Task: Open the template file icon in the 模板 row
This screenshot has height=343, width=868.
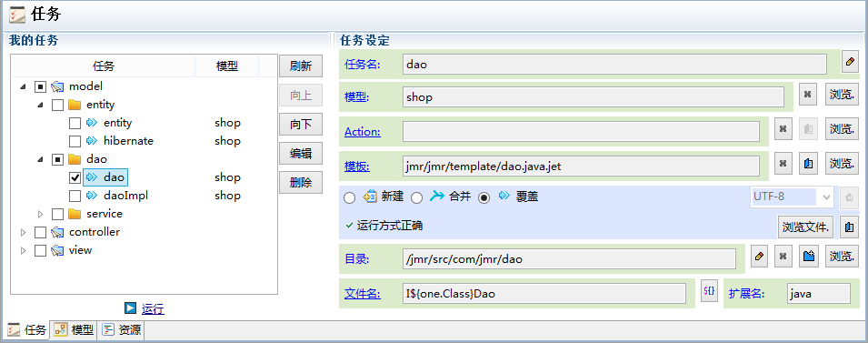Action: [808, 164]
